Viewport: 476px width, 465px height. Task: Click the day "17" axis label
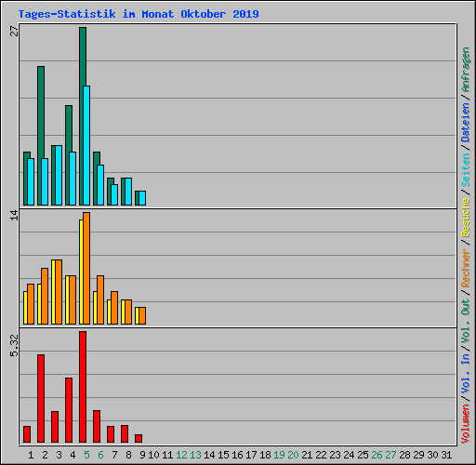(251, 455)
